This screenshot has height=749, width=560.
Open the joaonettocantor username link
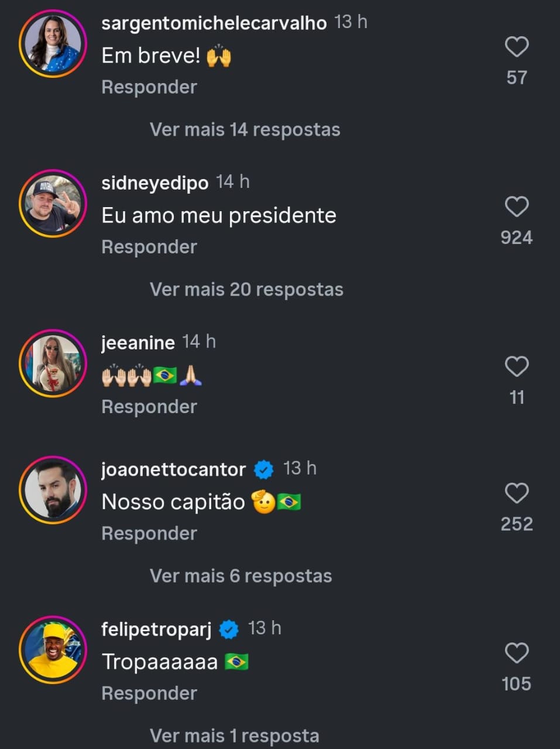point(173,469)
